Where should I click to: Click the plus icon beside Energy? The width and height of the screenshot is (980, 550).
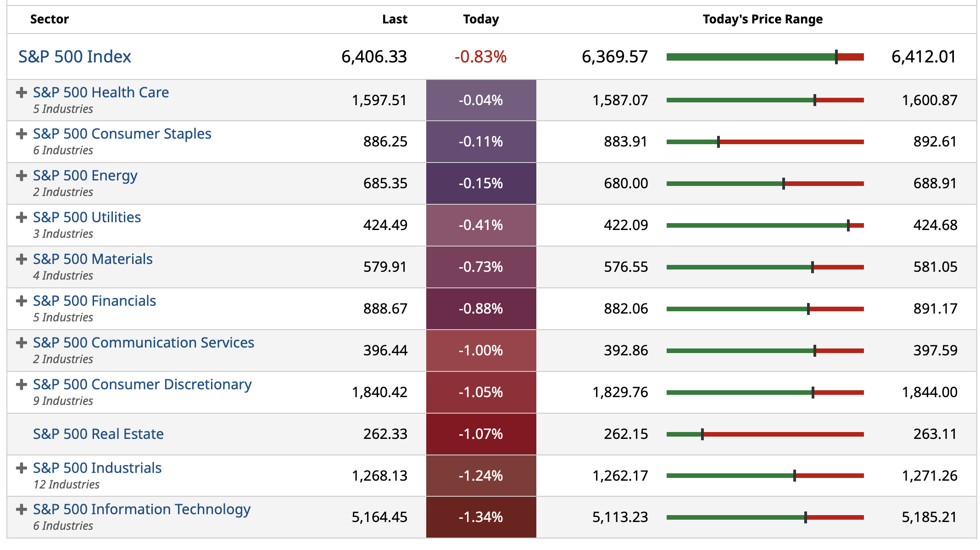[x=21, y=176]
